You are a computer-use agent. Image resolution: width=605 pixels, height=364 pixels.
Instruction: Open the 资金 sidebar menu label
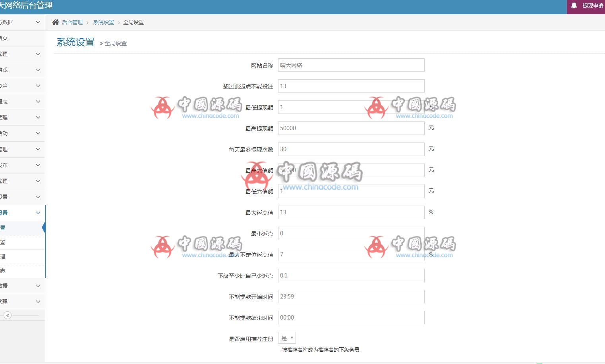coord(4,86)
